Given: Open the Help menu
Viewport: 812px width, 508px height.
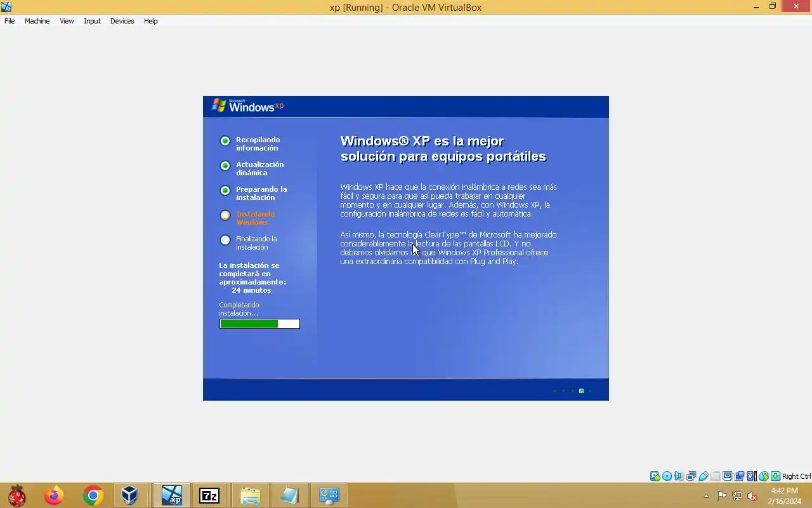Looking at the screenshot, I should 150,21.
